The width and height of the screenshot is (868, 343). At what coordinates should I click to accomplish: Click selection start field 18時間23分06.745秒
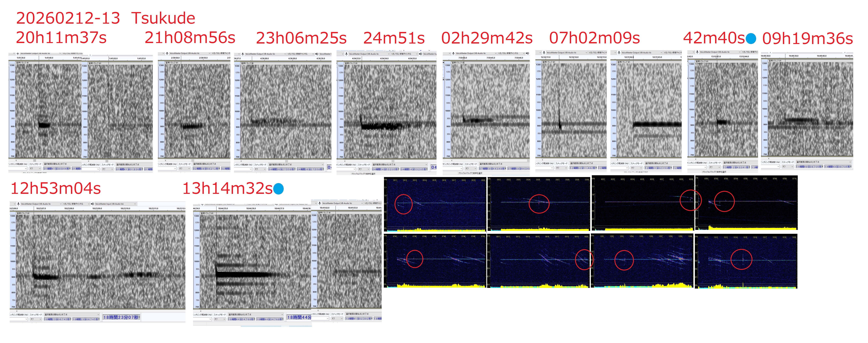57,319
